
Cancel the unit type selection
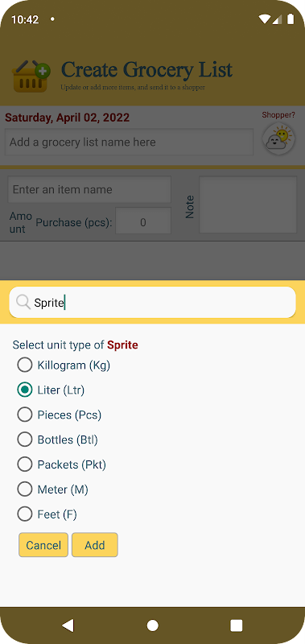point(43,545)
